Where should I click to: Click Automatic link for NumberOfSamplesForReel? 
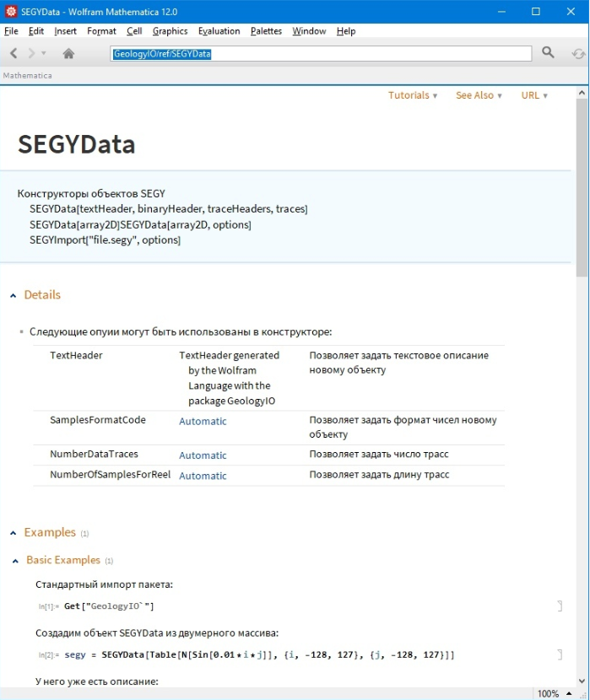coord(203,476)
